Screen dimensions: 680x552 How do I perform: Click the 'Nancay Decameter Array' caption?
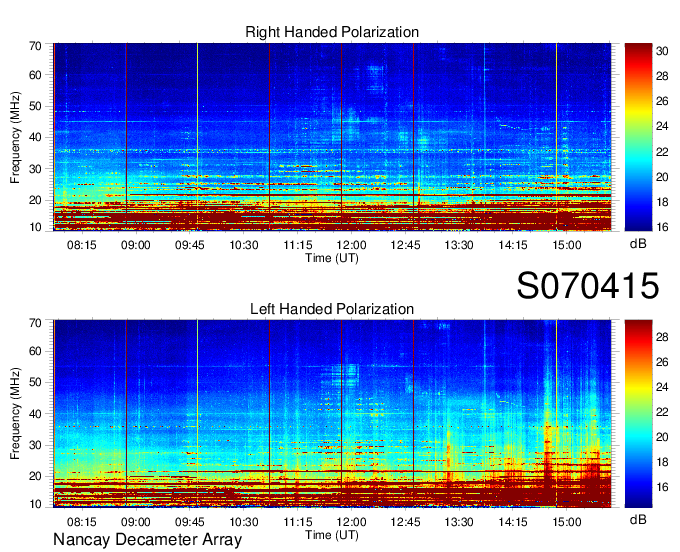click(x=147, y=540)
